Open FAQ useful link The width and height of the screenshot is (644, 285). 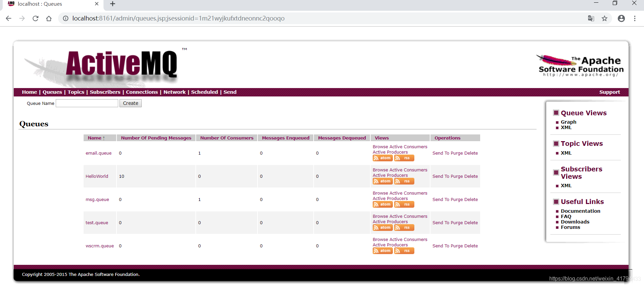566,216
